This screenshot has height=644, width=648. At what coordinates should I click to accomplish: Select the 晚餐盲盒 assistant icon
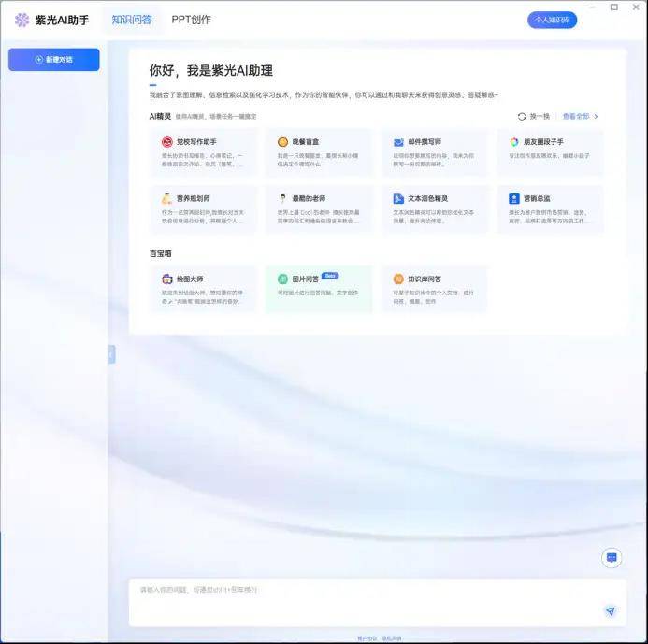click(x=282, y=142)
